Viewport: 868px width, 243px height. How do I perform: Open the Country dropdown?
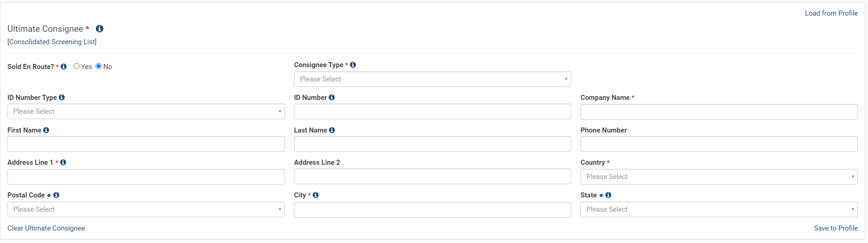719,177
